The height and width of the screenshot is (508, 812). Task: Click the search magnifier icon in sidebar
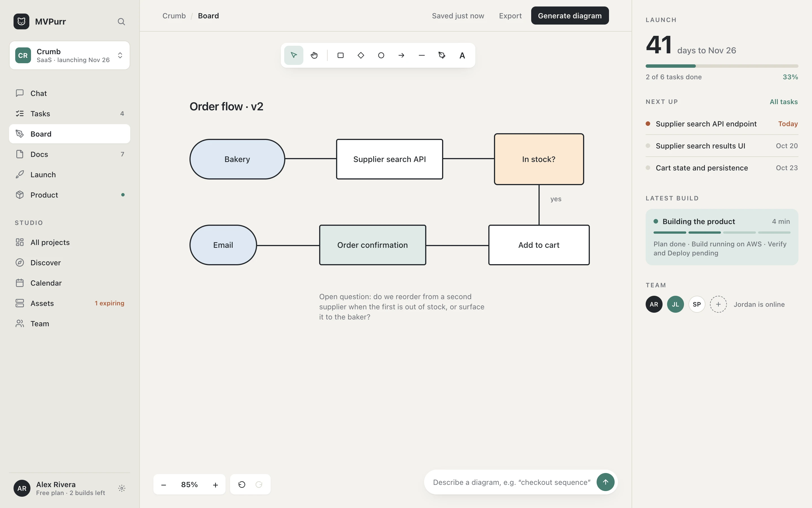click(x=122, y=21)
